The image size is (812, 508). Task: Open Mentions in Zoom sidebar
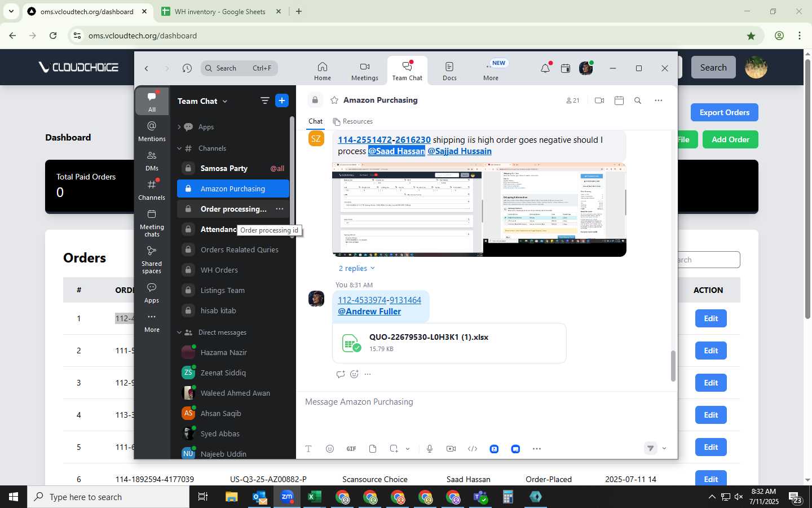tap(152, 131)
